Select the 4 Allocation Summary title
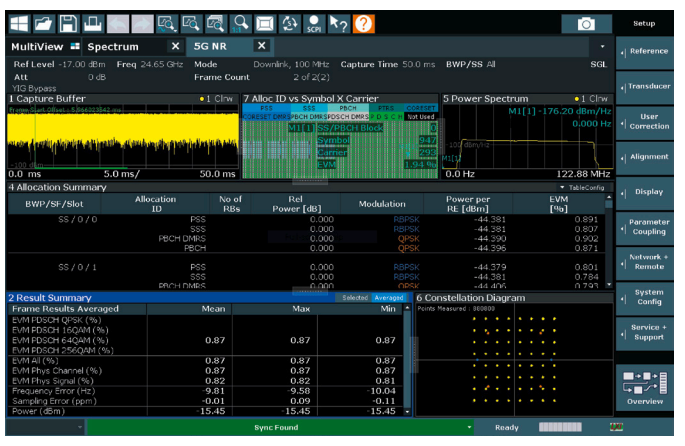Viewport: 685px width, 446px height. [x=57, y=187]
